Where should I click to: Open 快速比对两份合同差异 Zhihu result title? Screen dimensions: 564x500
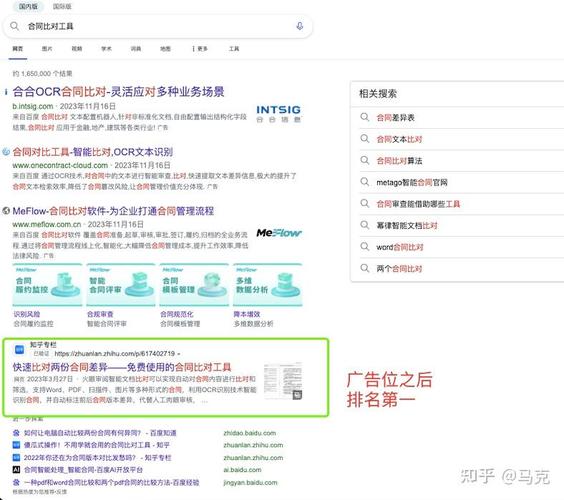[122, 367]
